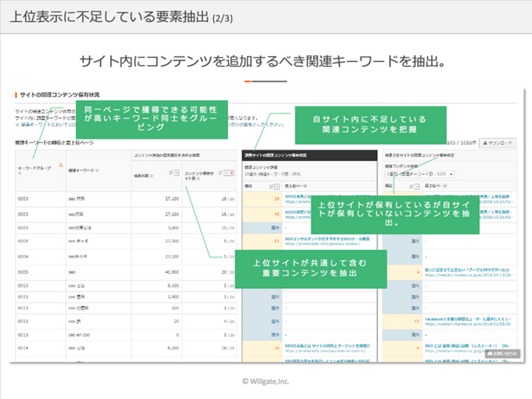Click the 順位 sort icon in the dark-header panel
This screenshot has width=532, height=399.
tap(271, 187)
